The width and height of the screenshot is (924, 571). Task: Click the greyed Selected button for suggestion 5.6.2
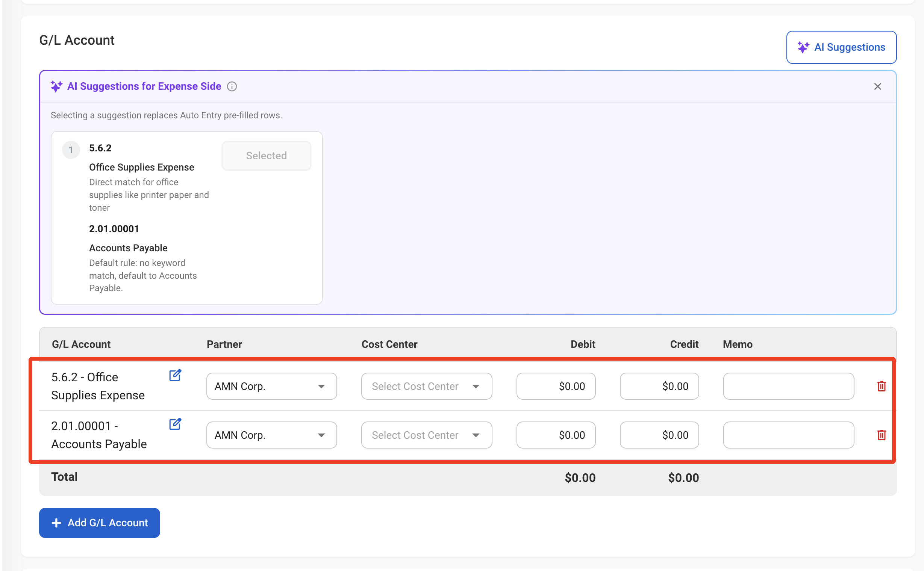pyautogui.click(x=266, y=156)
